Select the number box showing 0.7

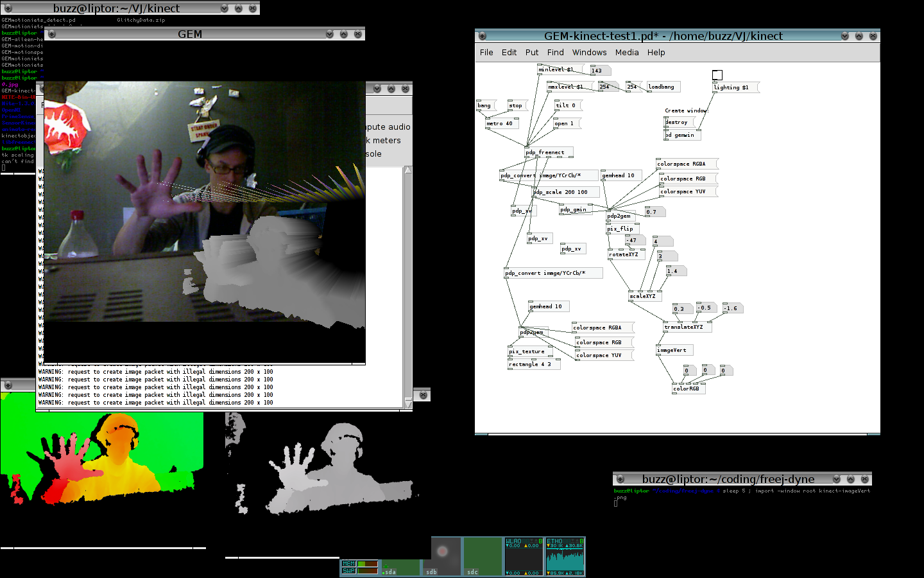[x=655, y=212]
